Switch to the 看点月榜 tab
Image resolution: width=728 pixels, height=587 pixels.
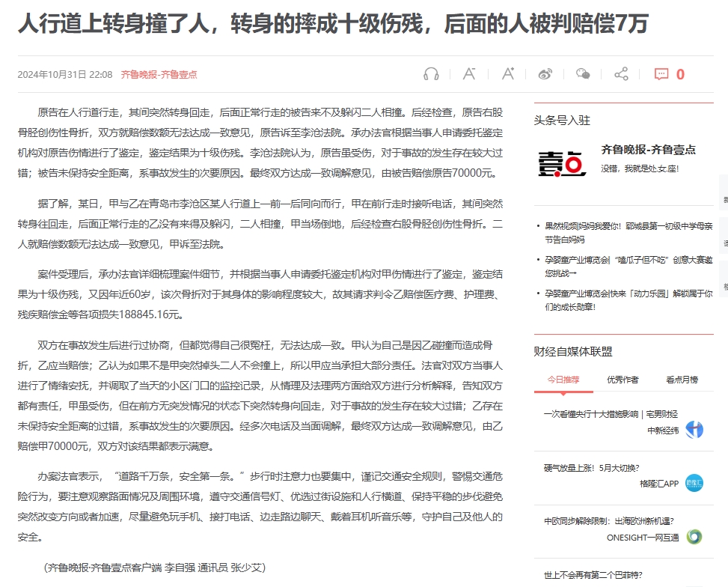click(682, 380)
